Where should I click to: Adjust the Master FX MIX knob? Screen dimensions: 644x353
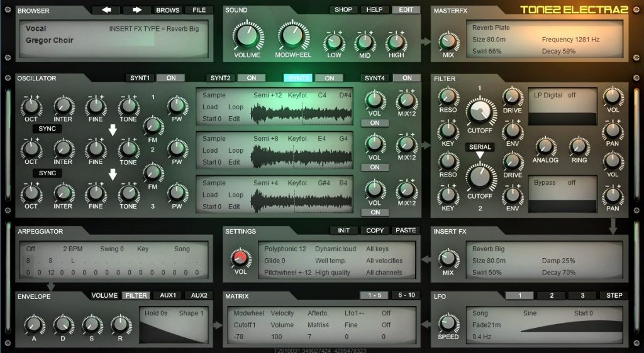pos(448,42)
